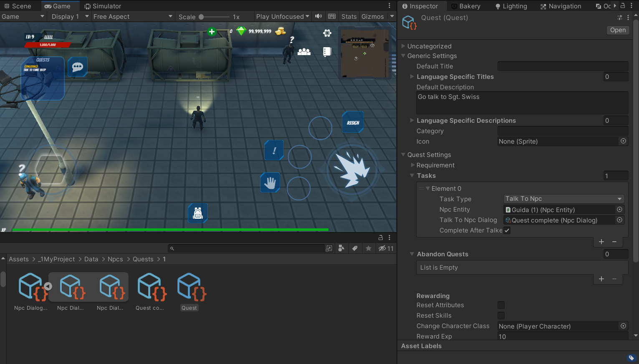Image resolution: width=639 pixels, height=364 pixels.
Task: Toggle Complete After Talked checkbox
Action: tap(507, 230)
